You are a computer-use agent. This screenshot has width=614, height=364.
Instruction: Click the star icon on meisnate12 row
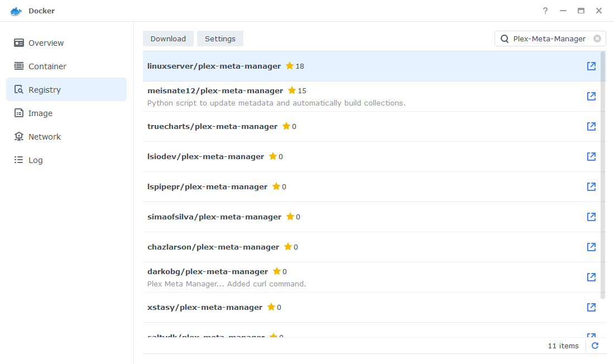coord(292,90)
